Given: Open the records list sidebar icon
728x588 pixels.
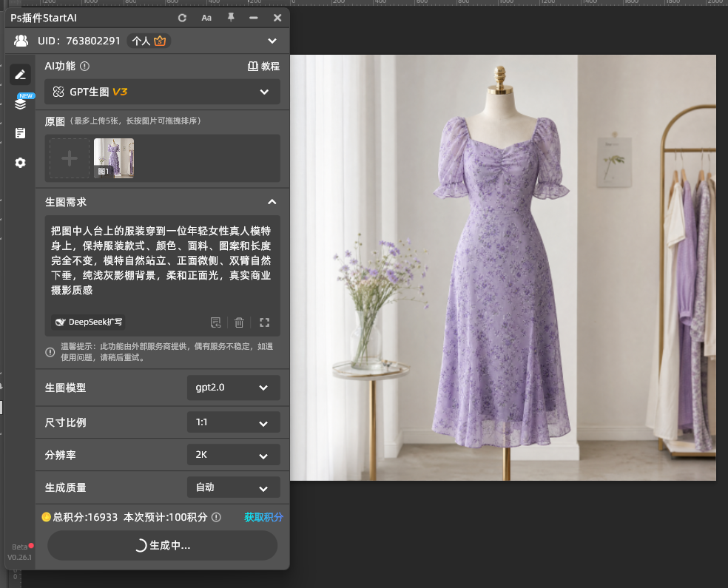Looking at the screenshot, I should pyautogui.click(x=20, y=133).
